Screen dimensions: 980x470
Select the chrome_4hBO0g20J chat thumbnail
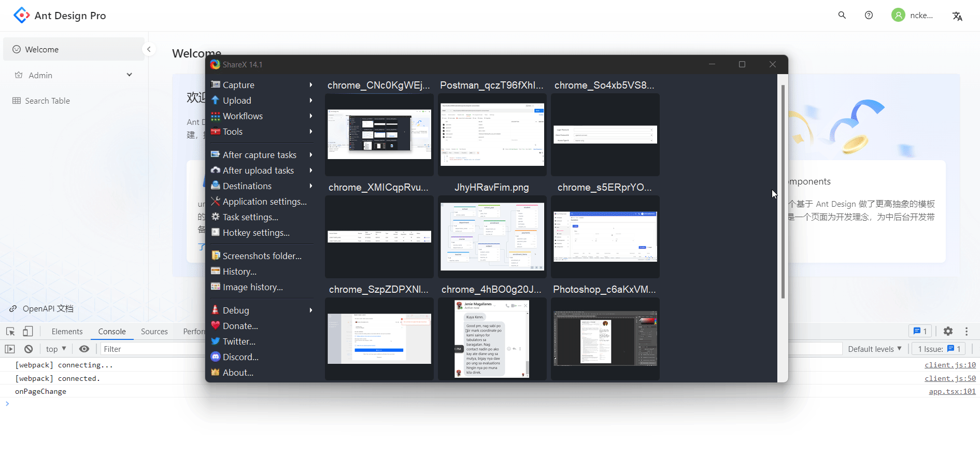tap(492, 338)
